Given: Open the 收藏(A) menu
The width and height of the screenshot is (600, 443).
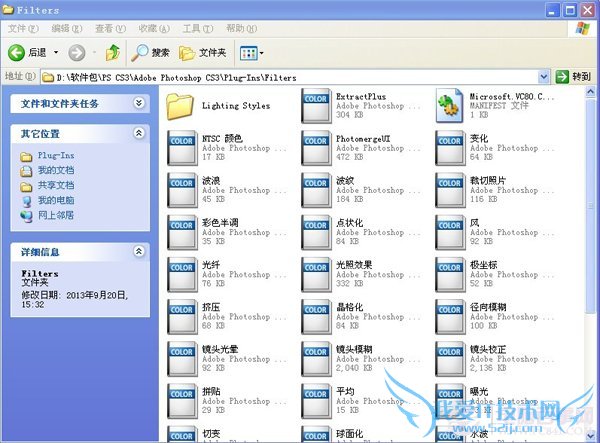Looking at the screenshot, I should pos(154,28).
